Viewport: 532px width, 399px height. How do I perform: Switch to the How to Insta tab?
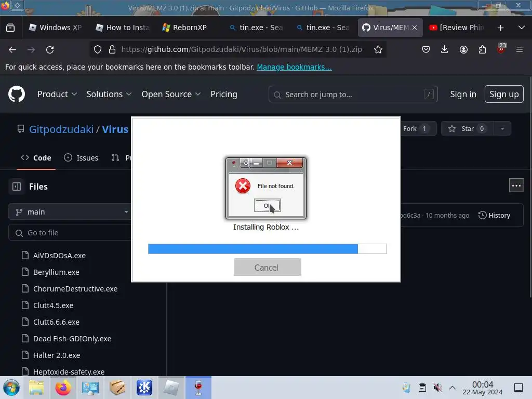coord(123,28)
